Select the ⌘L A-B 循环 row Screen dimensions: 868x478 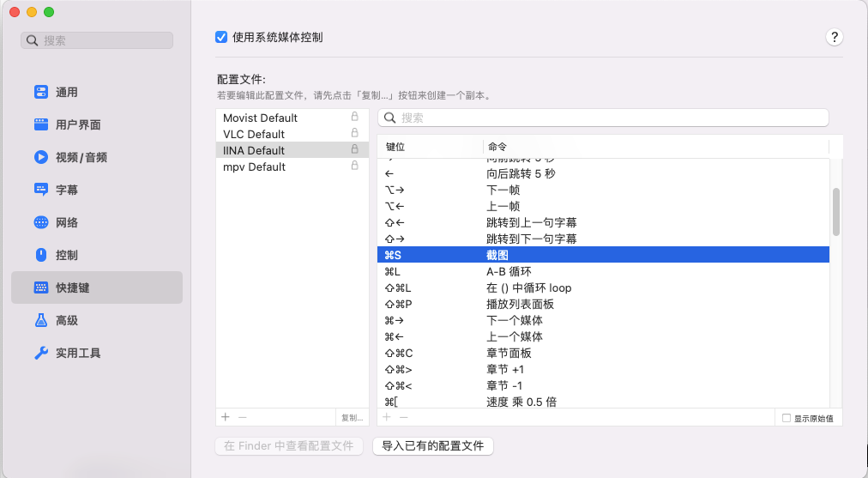click(602, 271)
